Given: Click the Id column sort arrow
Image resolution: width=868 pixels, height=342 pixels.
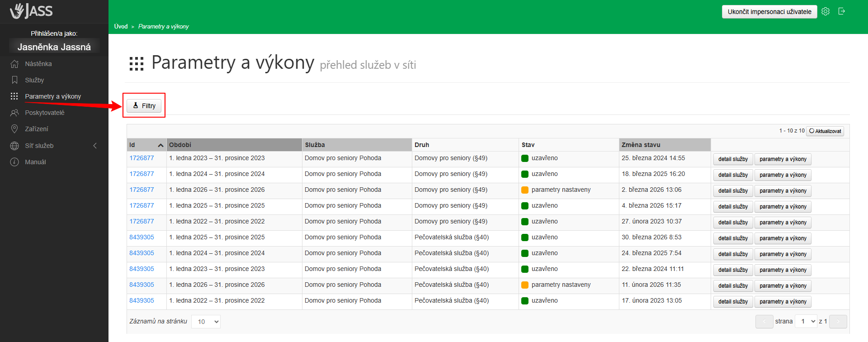Looking at the screenshot, I should (160, 145).
